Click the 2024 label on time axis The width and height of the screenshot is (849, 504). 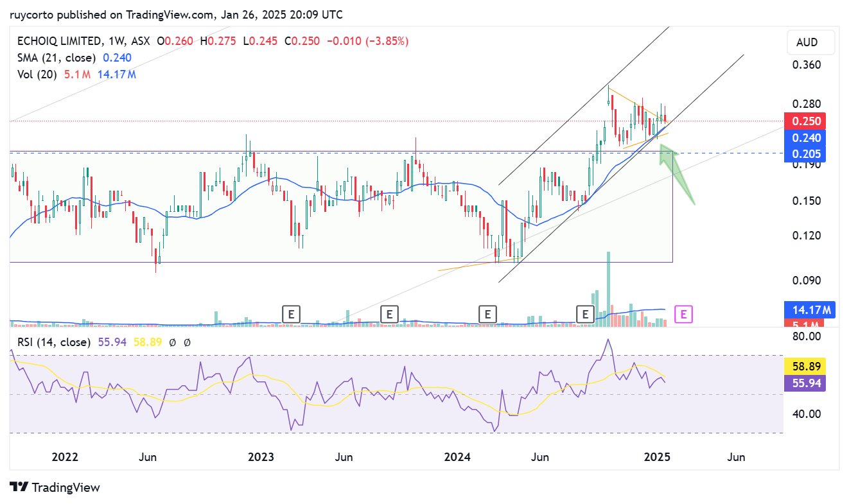[457, 457]
